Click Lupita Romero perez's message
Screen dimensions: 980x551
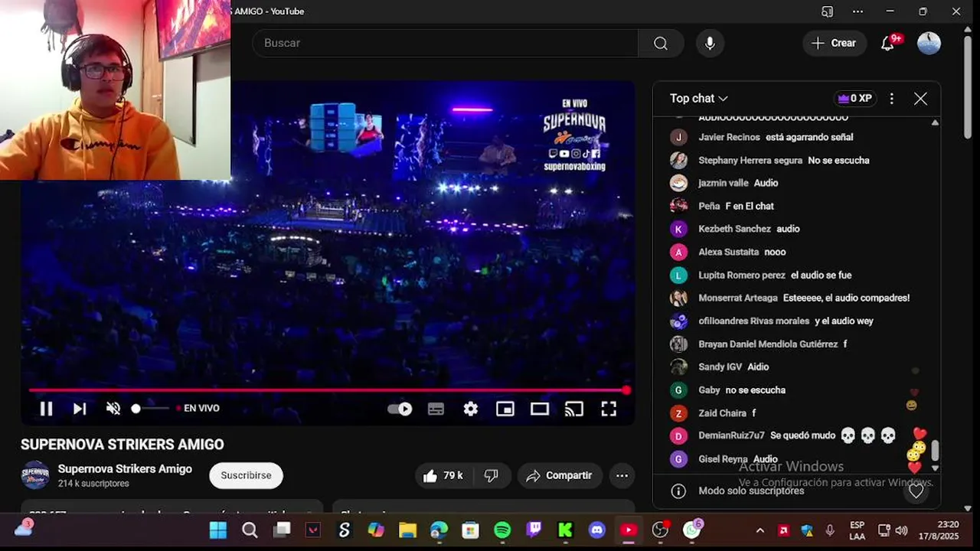[821, 275]
